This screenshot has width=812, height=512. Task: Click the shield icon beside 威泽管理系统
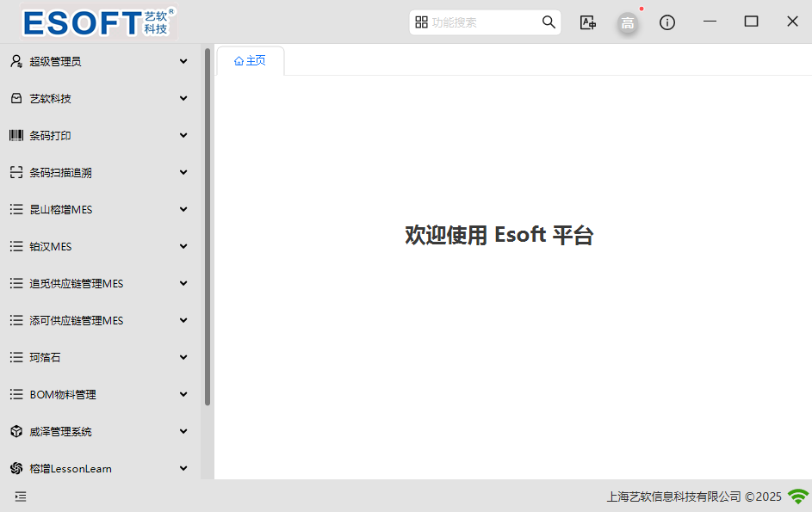(x=15, y=431)
